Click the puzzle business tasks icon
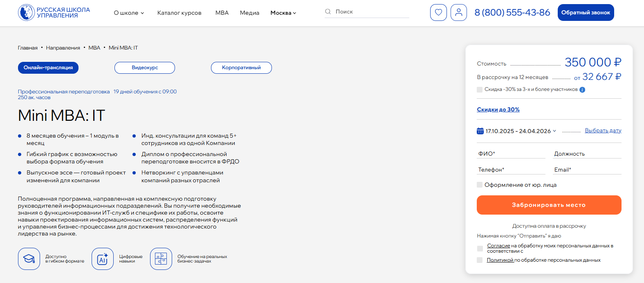 pyautogui.click(x=161, y=259)
